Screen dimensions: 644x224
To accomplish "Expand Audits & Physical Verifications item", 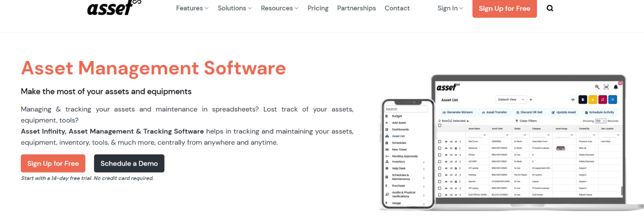I will coord(424,195).
